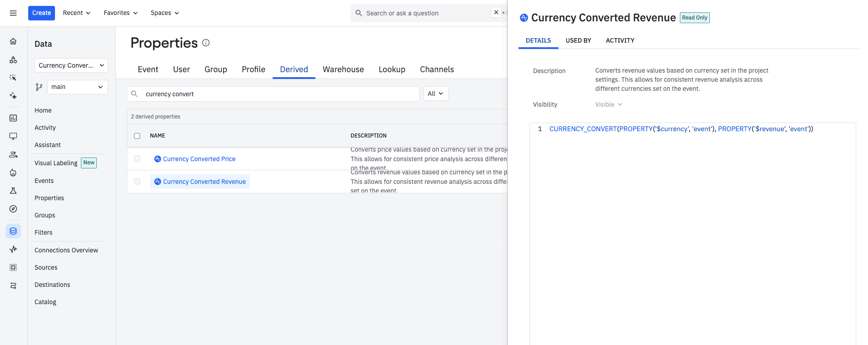Open the users/people icon in left rail
Image resolution: width=868 pixels, height=345 pixels.
click(13, 154)
